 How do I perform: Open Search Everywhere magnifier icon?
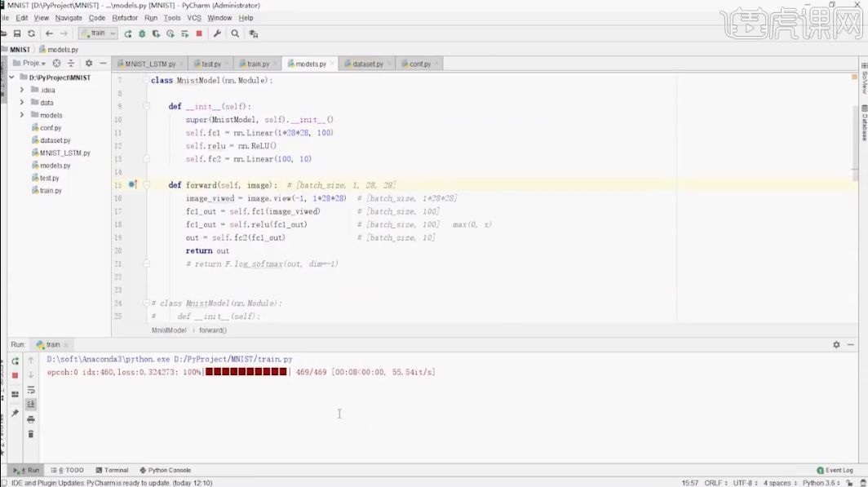point(235,33)
